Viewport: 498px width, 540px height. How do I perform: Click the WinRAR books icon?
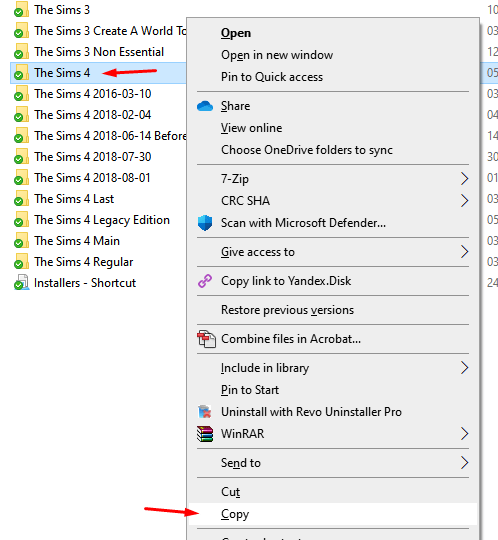205,434
